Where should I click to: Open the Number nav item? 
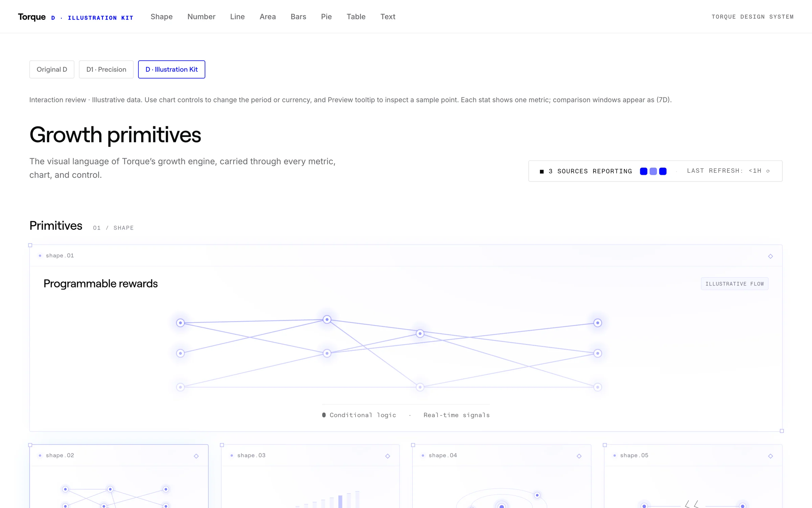tap(201, 17)
